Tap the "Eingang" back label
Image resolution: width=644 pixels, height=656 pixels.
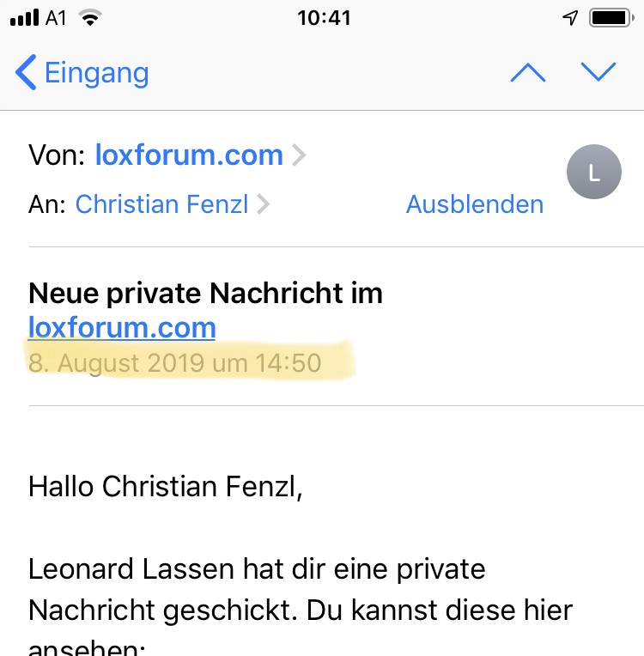point(96,73)
